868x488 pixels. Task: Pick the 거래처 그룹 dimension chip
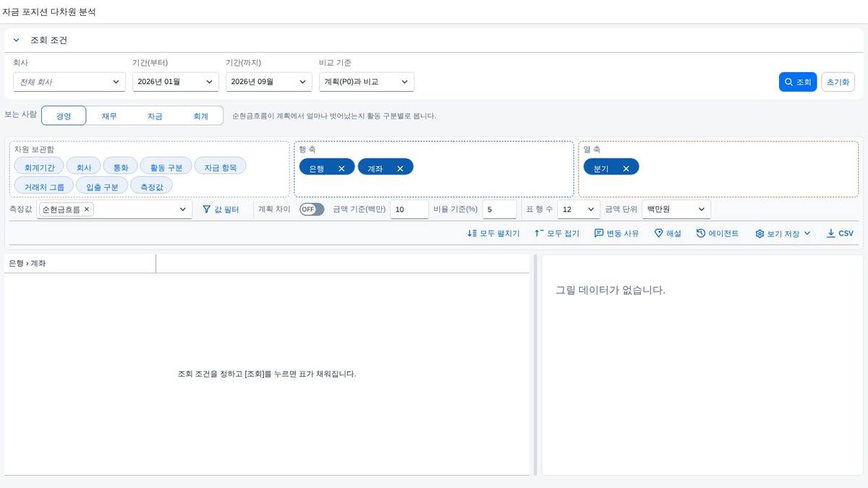[44, 187]
